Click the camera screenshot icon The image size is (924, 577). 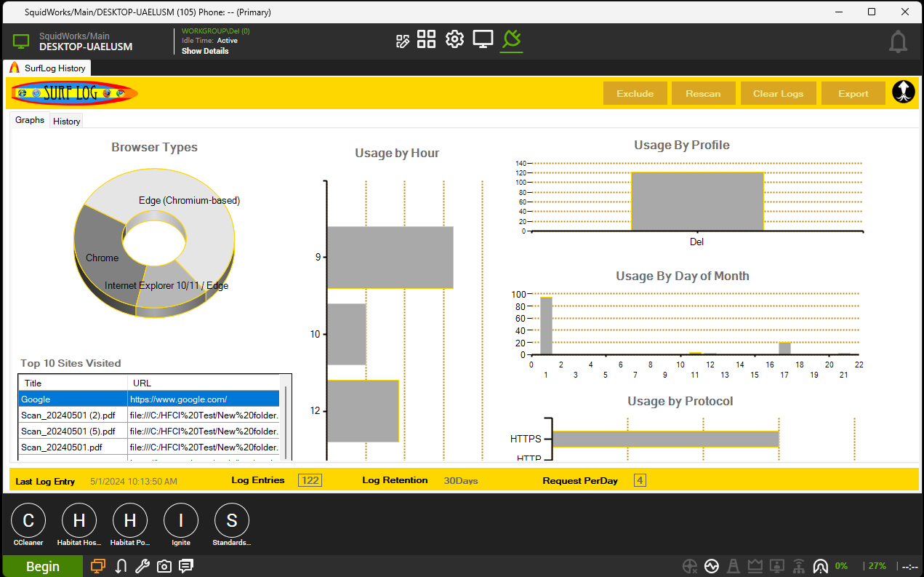point(164,566)
